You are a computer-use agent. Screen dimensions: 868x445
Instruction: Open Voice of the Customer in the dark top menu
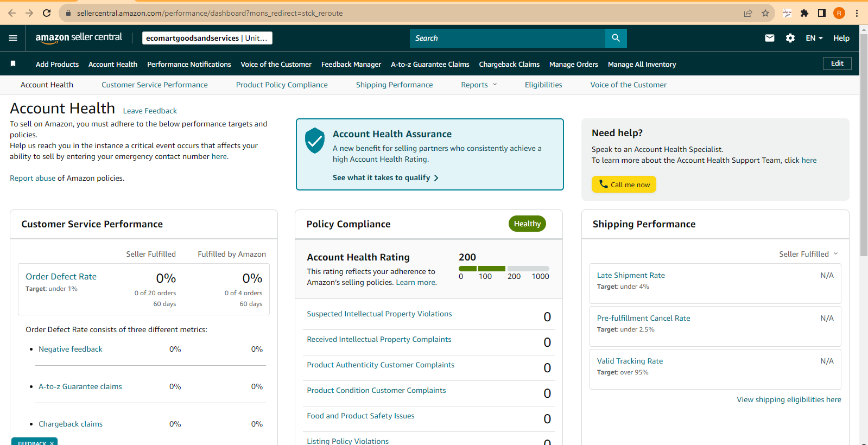pos(276,64)
